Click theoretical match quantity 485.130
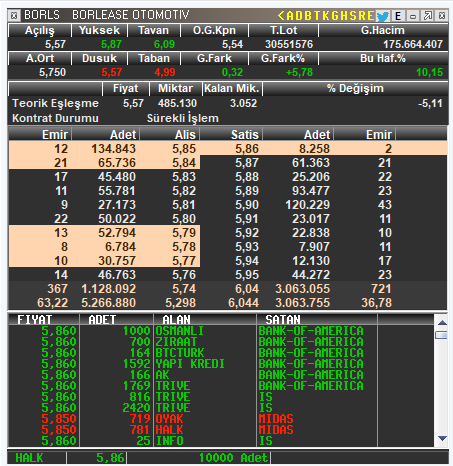 click(x=177, y=103)
